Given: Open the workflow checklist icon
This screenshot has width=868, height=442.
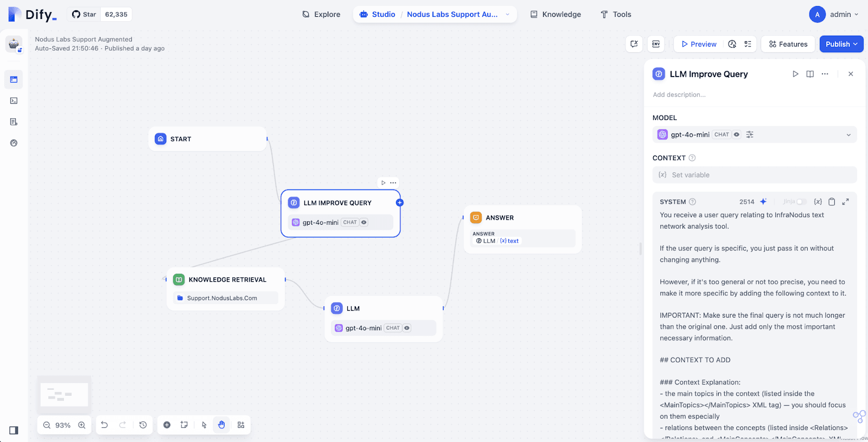Looking at the screenshot, I should 748,44.
